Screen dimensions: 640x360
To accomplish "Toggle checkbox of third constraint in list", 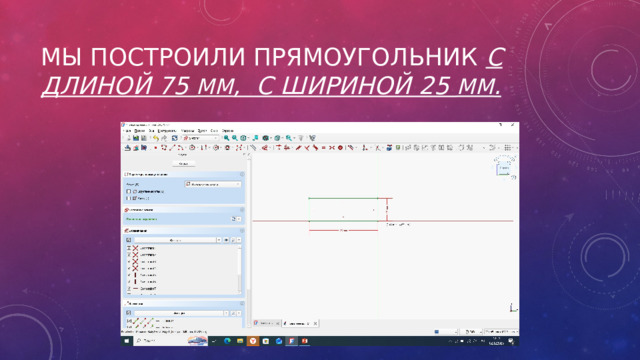I will pos(129,262).
